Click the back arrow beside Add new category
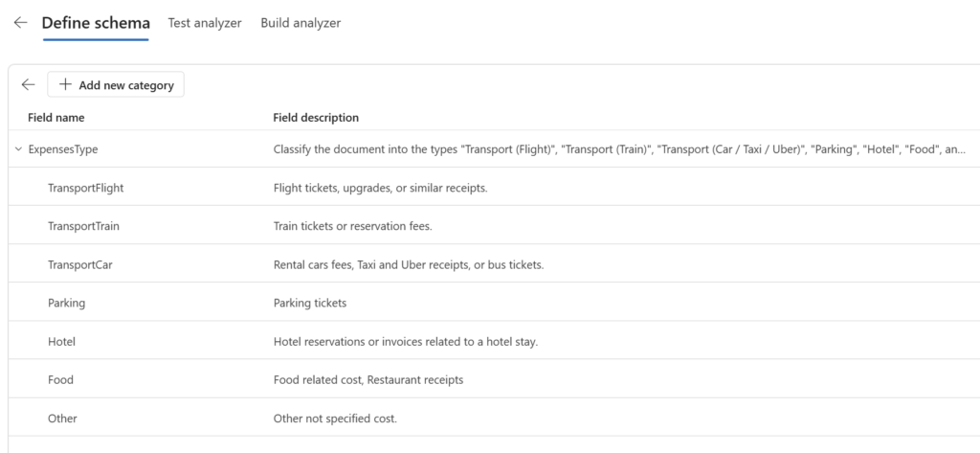 click(28, 84)
